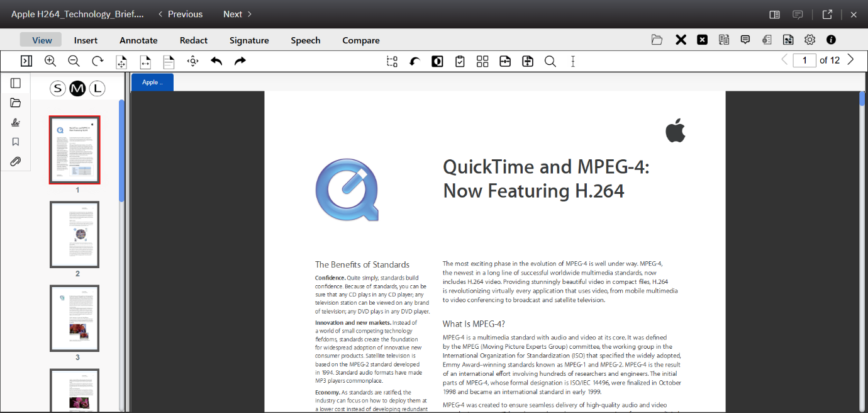
Task: Click the document with image icon
Action: (788, 40)
